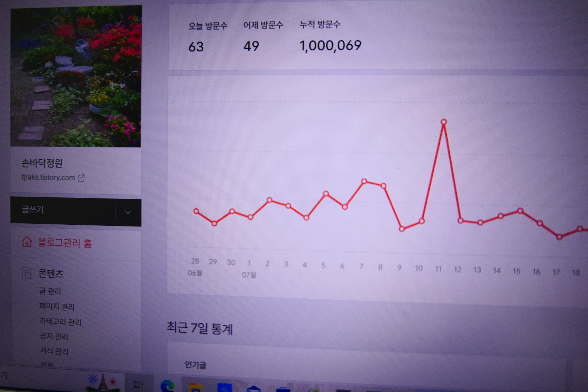588x392 pixels.
Task: Select the chart data point for day 17
Action: click(x=560, y=237)
